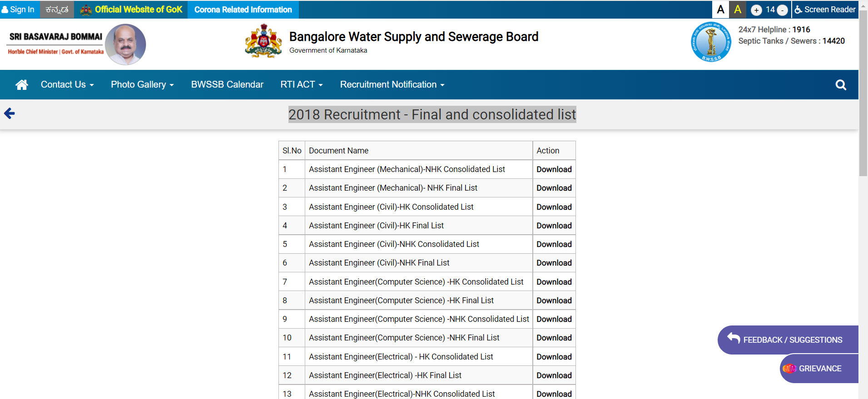Open Feedback / Suggestions panel

tap(788, 340)
